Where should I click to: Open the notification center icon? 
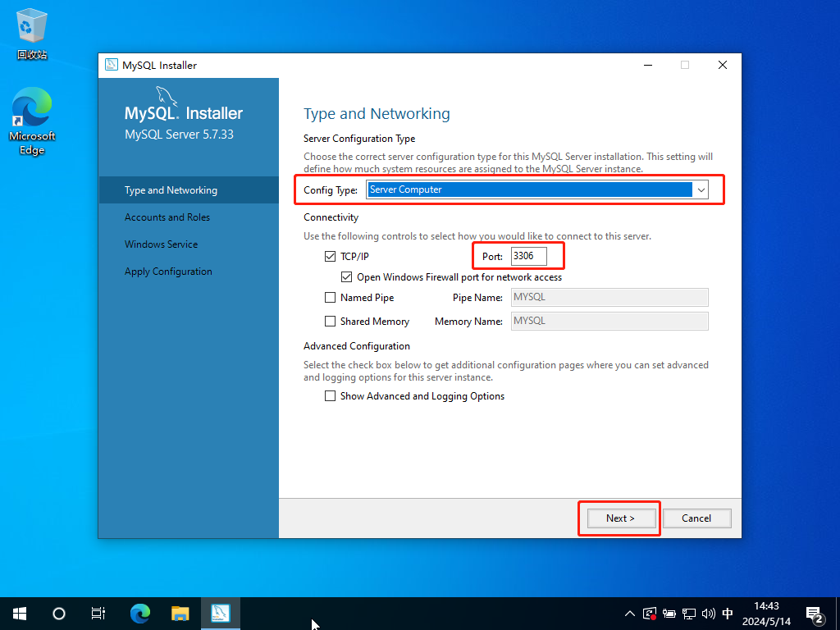tap(815, 614)
